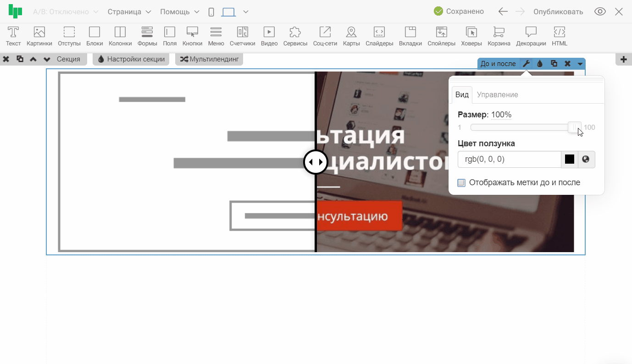Switch to mobile device view
The height and width of the screenshot is (364, 632).
[x=211, y=12]
